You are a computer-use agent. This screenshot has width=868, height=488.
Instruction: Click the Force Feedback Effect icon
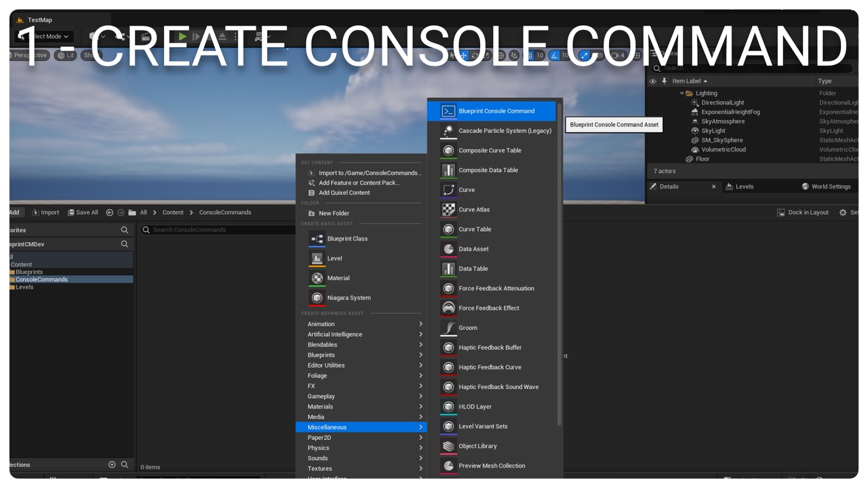448,308
